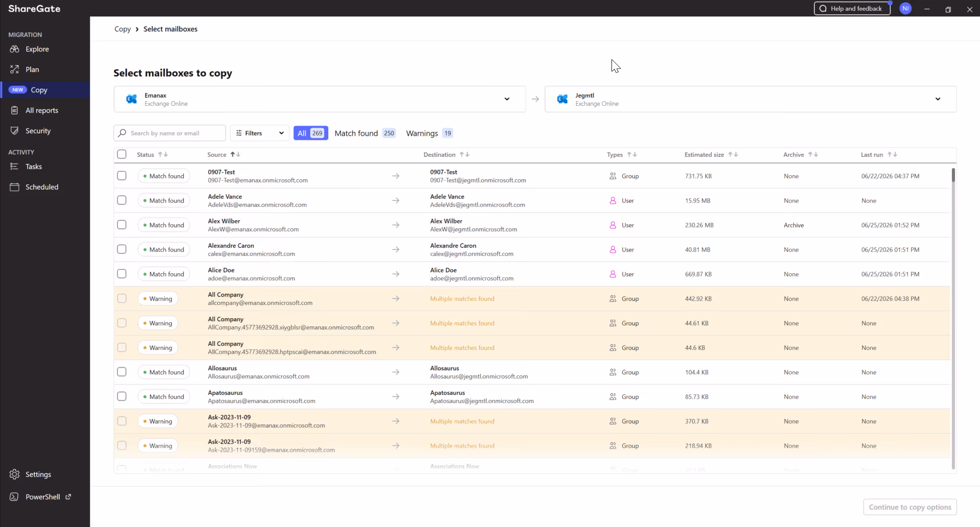The image size is (980, 527).
Task: Check the Adele Vance mailbox row
Action: [121, 200]
